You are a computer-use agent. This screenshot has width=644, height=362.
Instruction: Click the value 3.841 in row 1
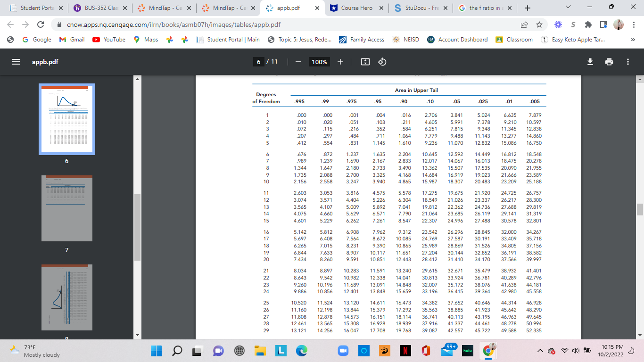tap(455, 115)
